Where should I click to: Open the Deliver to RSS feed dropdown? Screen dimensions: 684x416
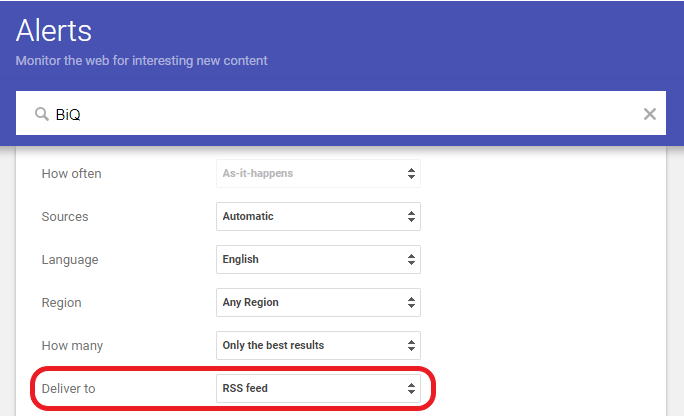point(318,389)
